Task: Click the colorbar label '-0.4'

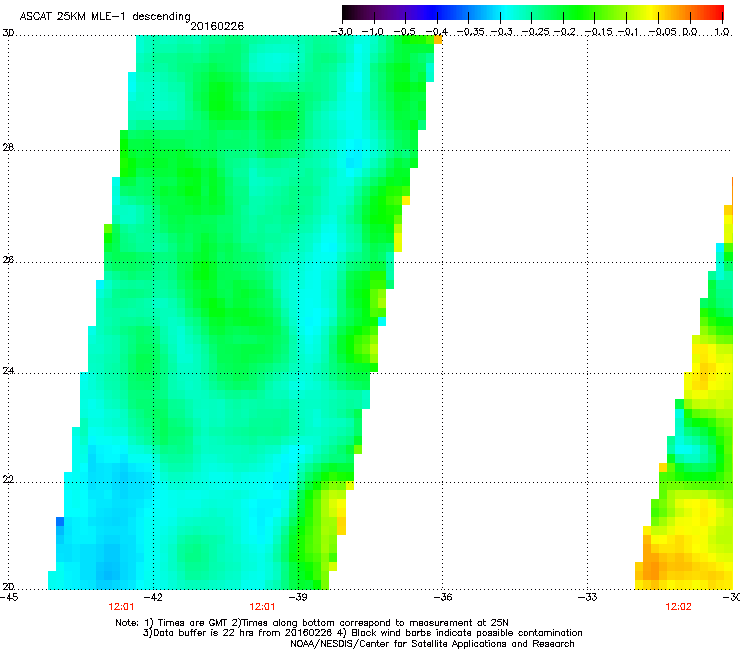Action: point(437,32)
